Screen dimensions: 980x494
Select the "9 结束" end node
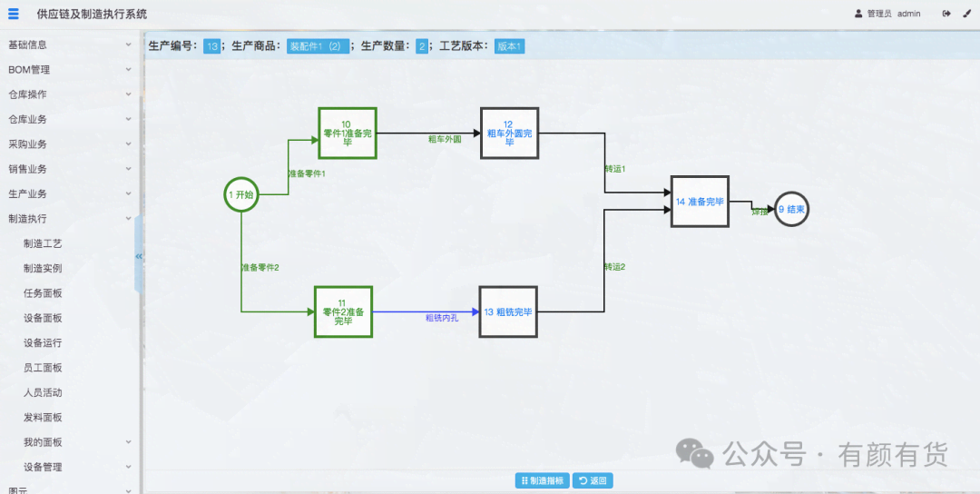click(791, 209)
